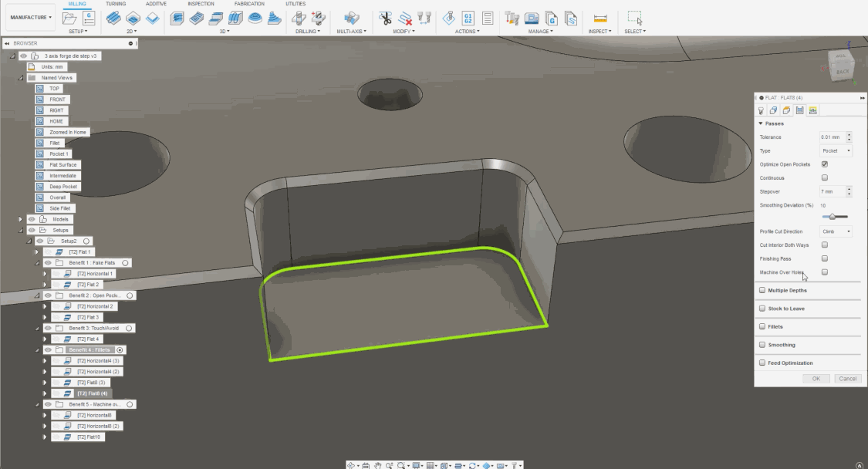Open the Linking tab icon in Flat dialog

(812, 110)
